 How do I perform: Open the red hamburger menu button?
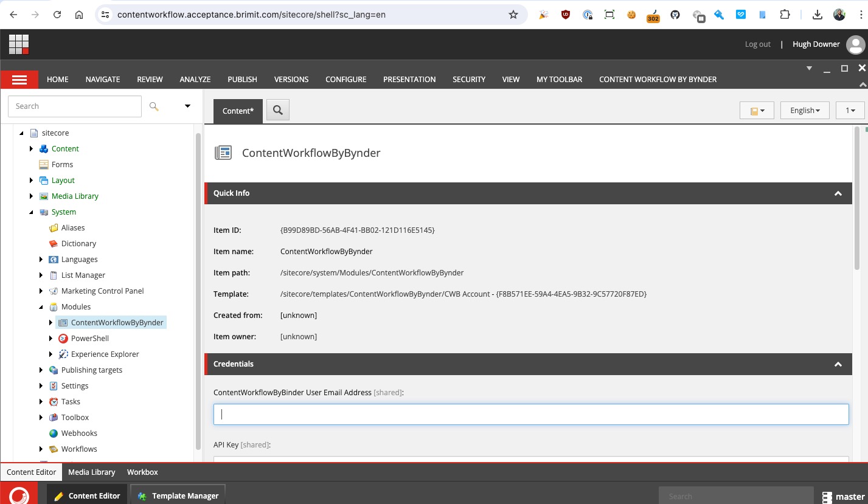click(x=19, y=80)
